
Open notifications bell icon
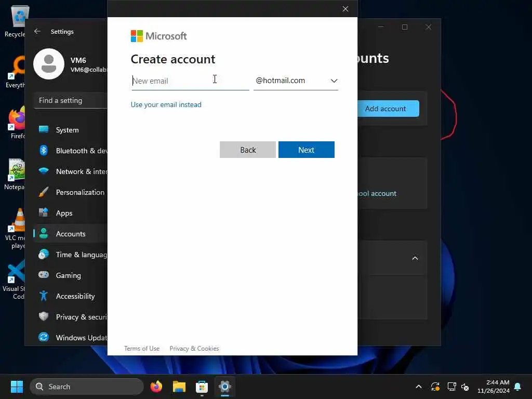pyautogui.click(x=518, y=387)
